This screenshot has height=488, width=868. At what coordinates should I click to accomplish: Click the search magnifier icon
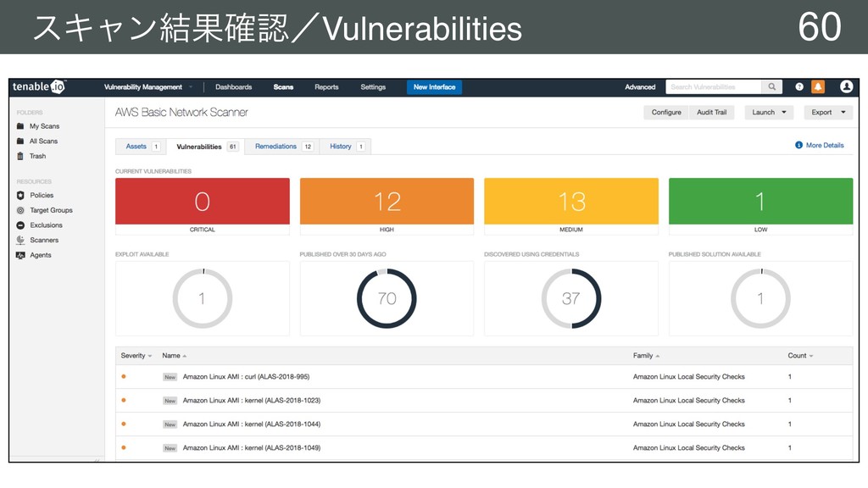pyautogui.click(x=771, y=87)
